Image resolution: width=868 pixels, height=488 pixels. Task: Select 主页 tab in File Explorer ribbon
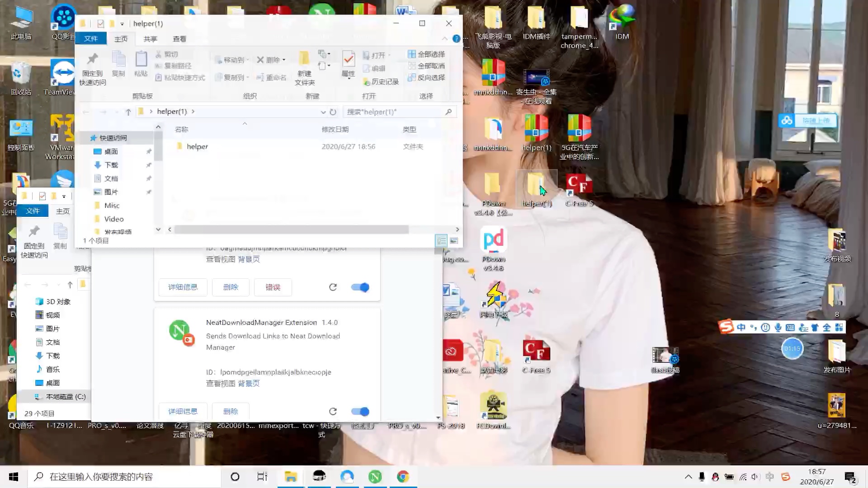[120, 39]
